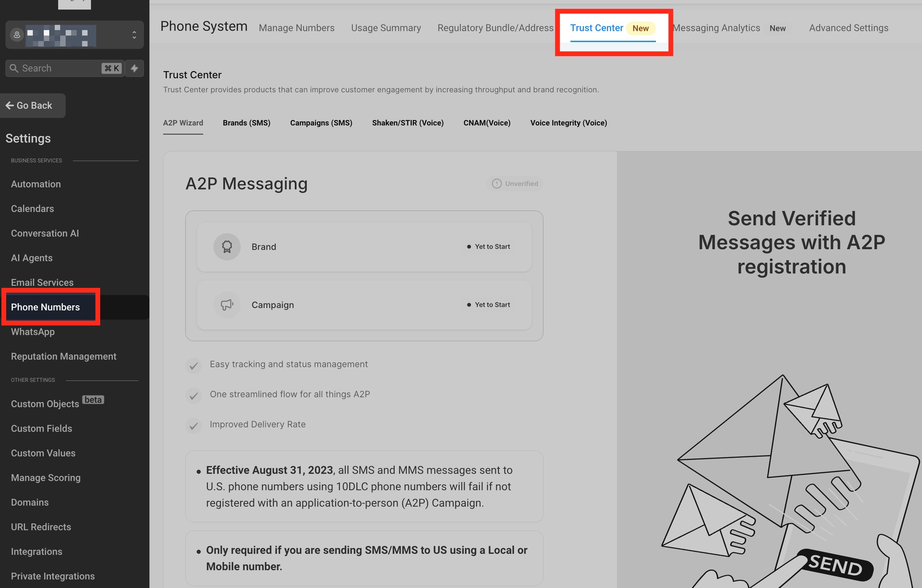Click the lightning bolt quick actions icon
The height and width of the screenshot is (588, 922).
point(134,68)
